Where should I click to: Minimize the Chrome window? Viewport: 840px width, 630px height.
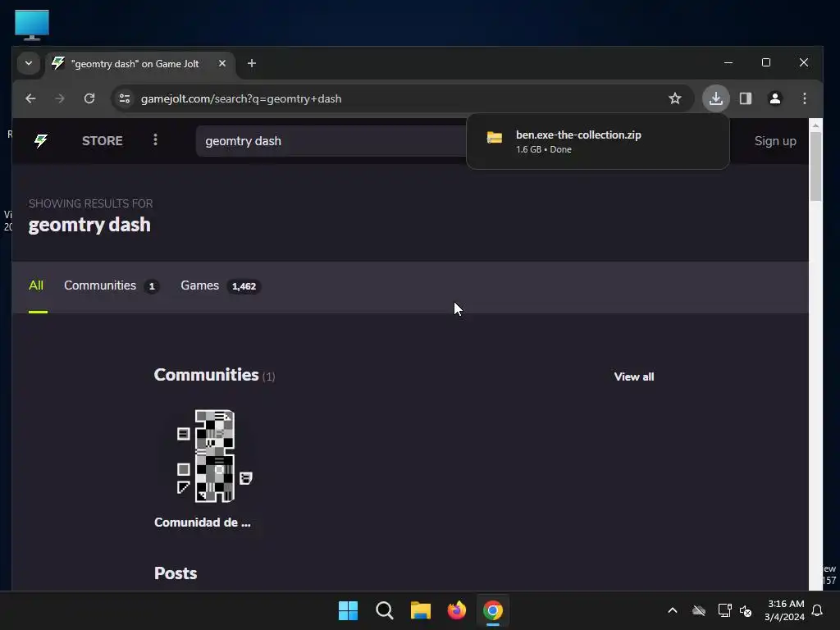pyautogui.click(x=728, y=62)
